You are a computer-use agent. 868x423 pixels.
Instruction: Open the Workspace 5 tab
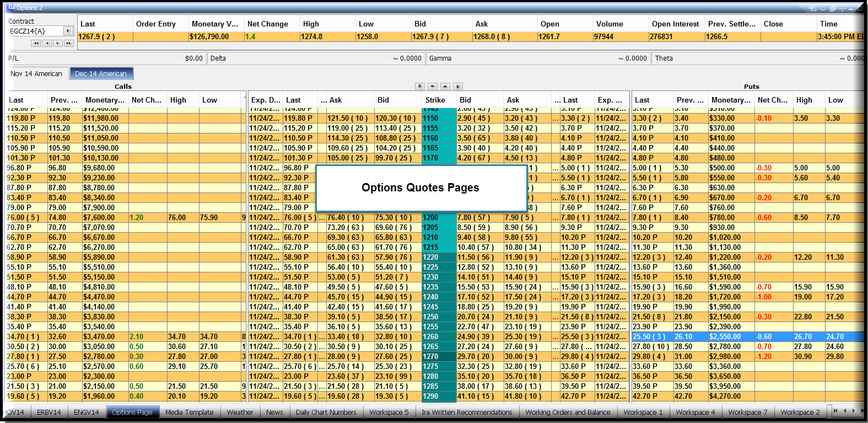(389, 412)
